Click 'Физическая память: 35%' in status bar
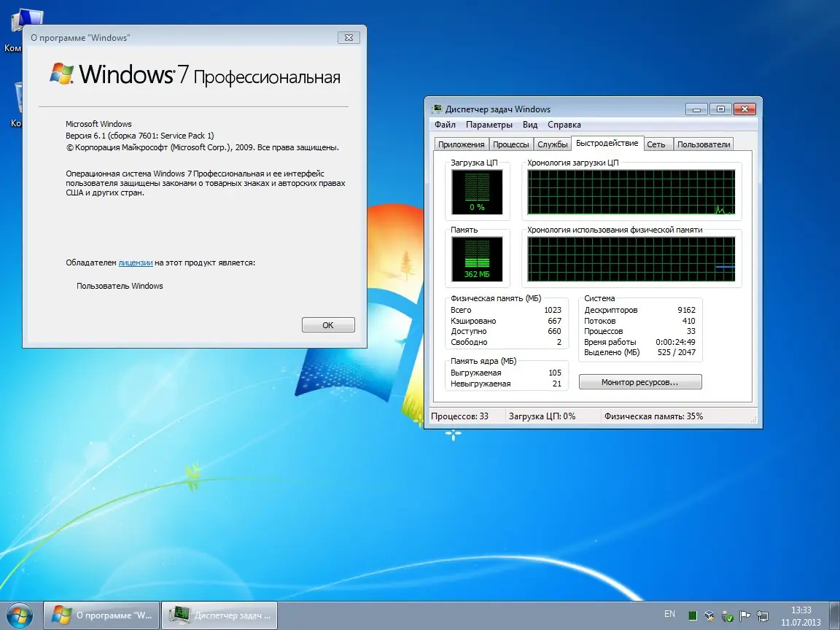The width and height of the screenshot is (840, 630). pos(653,416)
